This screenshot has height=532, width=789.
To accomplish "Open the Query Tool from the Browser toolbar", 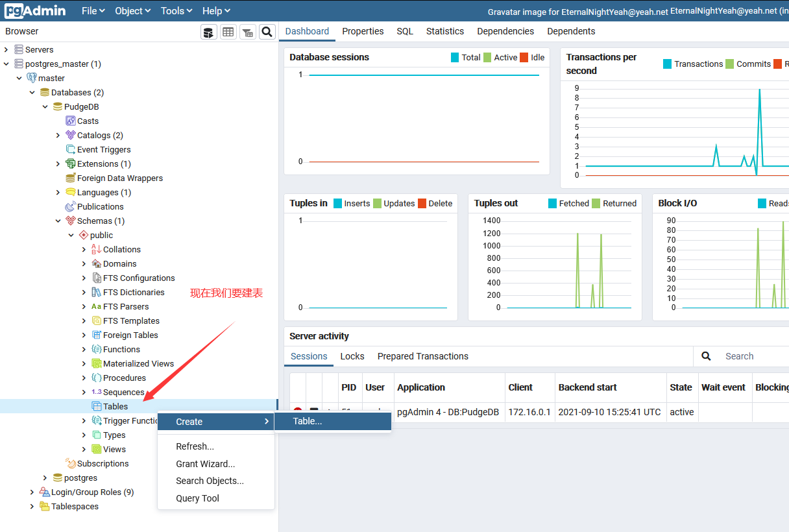I will pos(208,31).
